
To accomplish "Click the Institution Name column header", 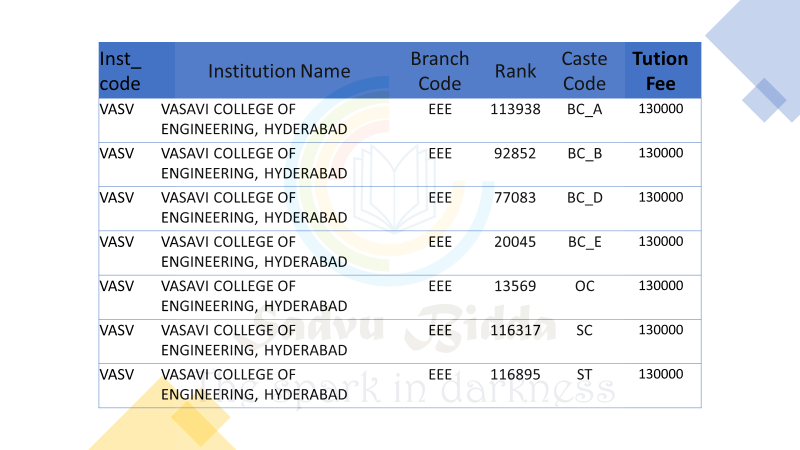I will pyautogui.click(x=279, y=71).
